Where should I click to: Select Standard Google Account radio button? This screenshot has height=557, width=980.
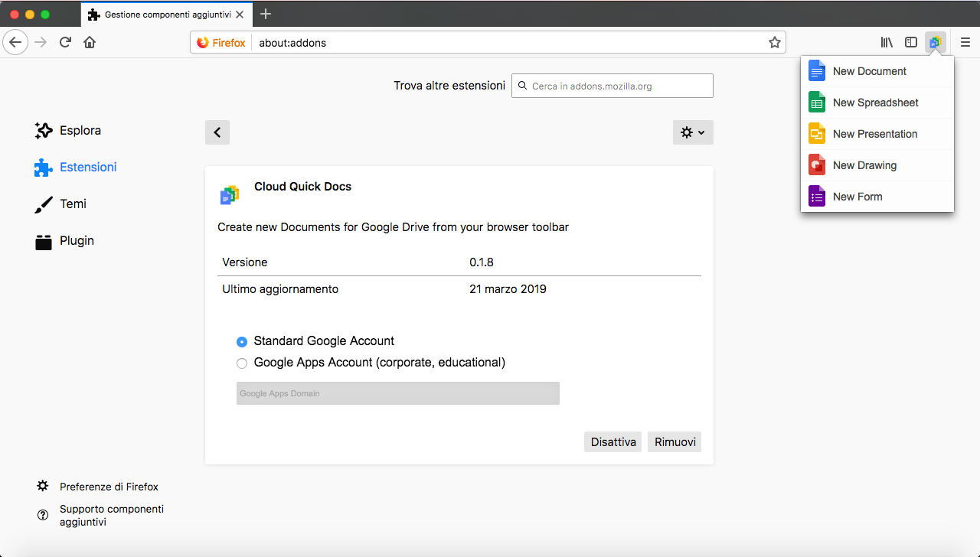(242, 342)
